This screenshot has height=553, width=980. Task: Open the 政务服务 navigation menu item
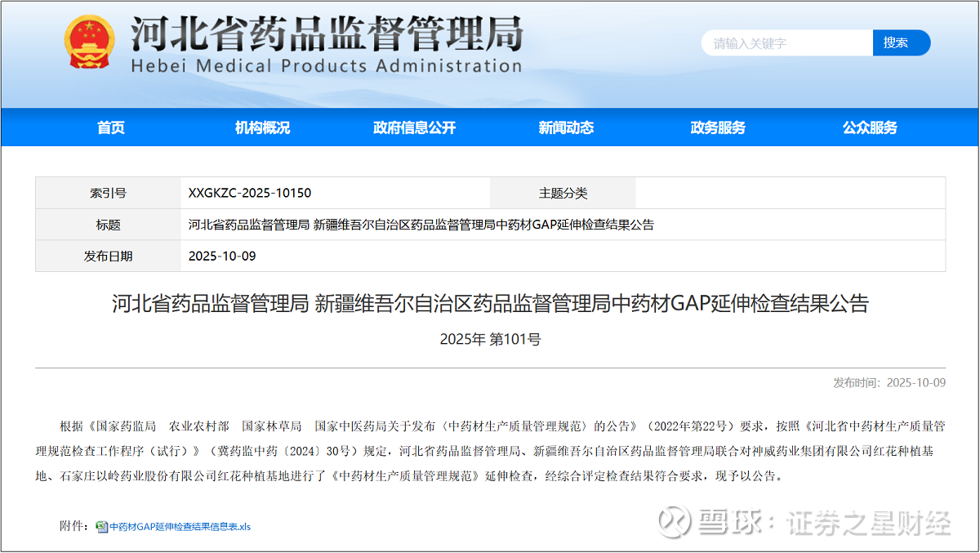point(718,127)
